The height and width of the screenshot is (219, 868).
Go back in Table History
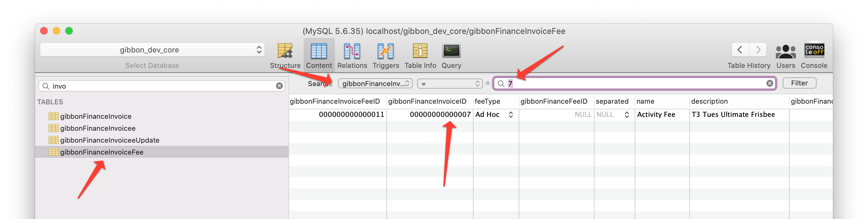click(740, 50)
